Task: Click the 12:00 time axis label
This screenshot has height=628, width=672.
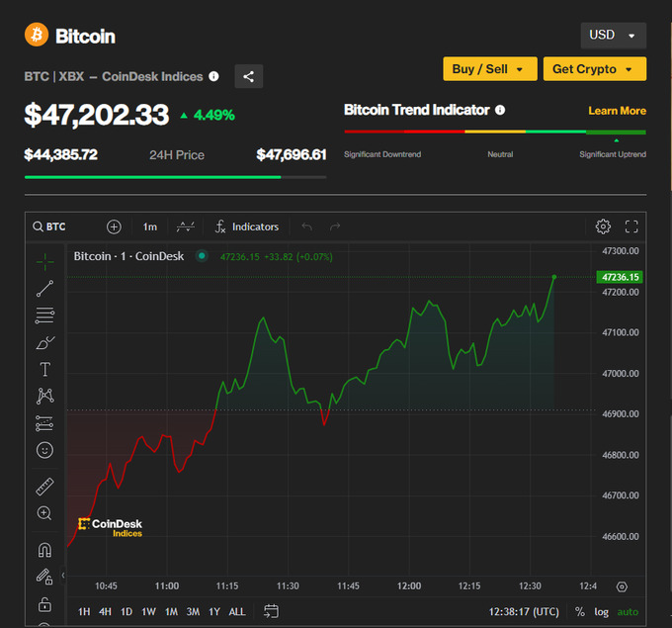Action: 409,585
